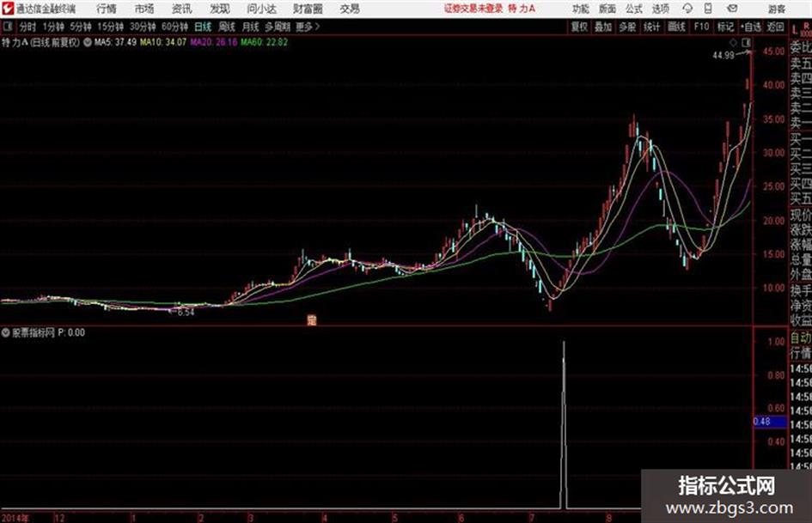Click the headset customer service icon

[x=687, y=9]
